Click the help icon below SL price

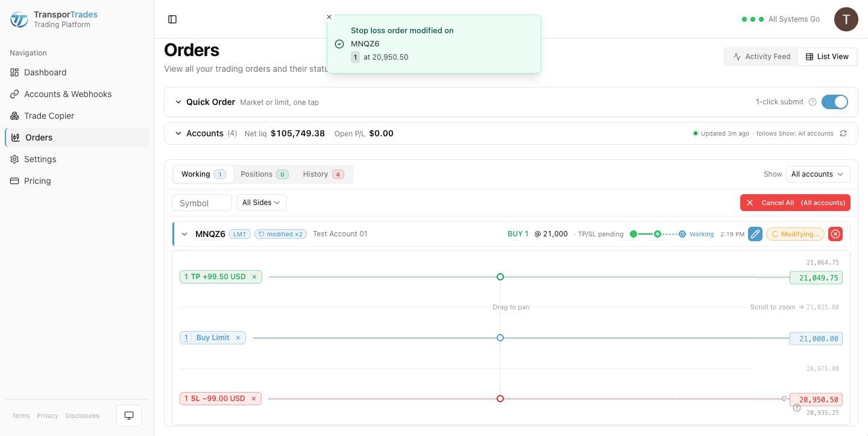click(x=797, y=408)
